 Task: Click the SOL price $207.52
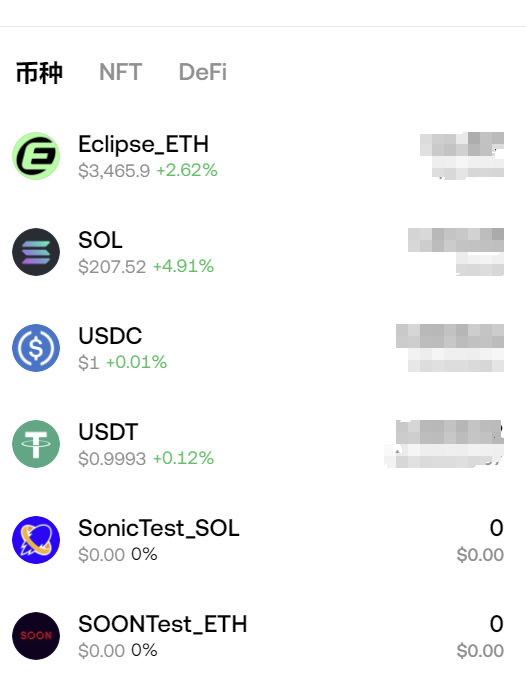[112, 267]
